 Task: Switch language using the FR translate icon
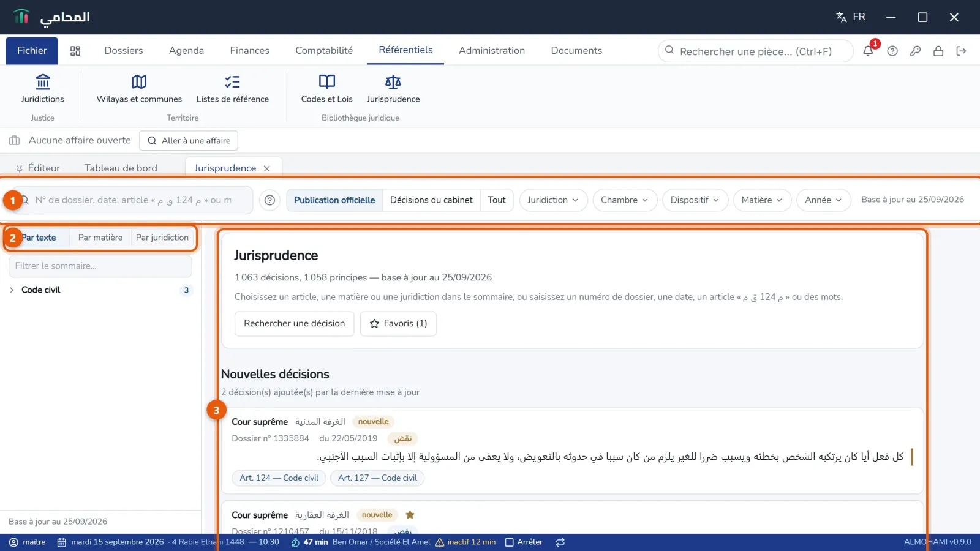[851, 17]
